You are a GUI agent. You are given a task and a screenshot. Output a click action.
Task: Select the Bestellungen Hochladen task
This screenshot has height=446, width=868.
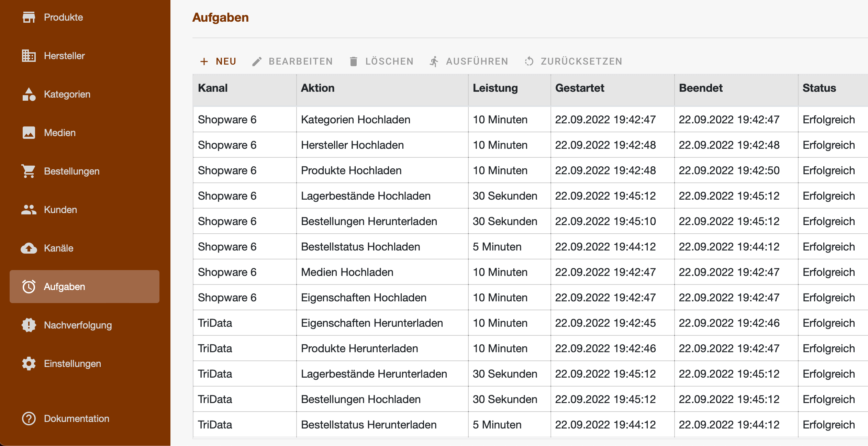click(x=531, y=399)
